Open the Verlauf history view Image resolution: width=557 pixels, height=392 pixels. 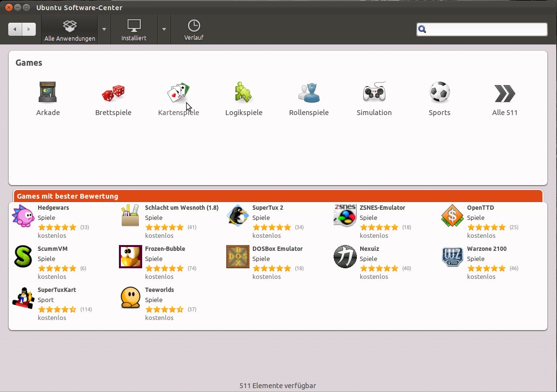tap(193, 30)
